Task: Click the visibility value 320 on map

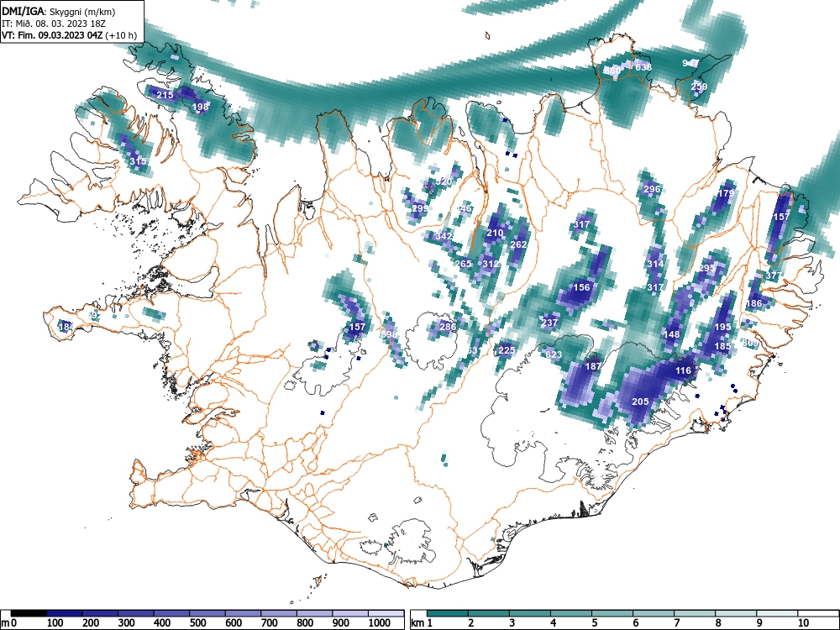Action: pyautogui.click(x=444, y=181)
